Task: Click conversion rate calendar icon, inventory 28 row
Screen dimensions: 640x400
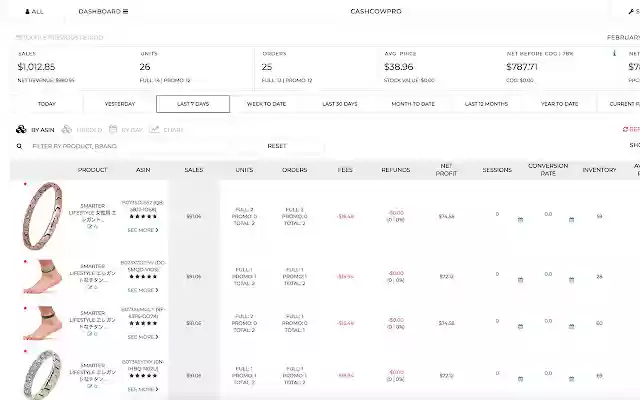Action: click(x=571, y=280)
